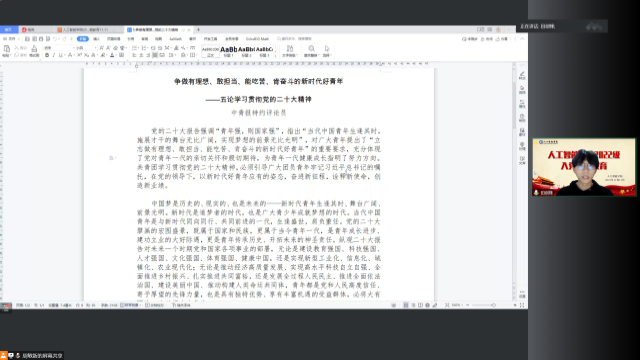Apply the 标题 1 heading style
The height and width of the screenshot is (360, 640).
point(229,51)
